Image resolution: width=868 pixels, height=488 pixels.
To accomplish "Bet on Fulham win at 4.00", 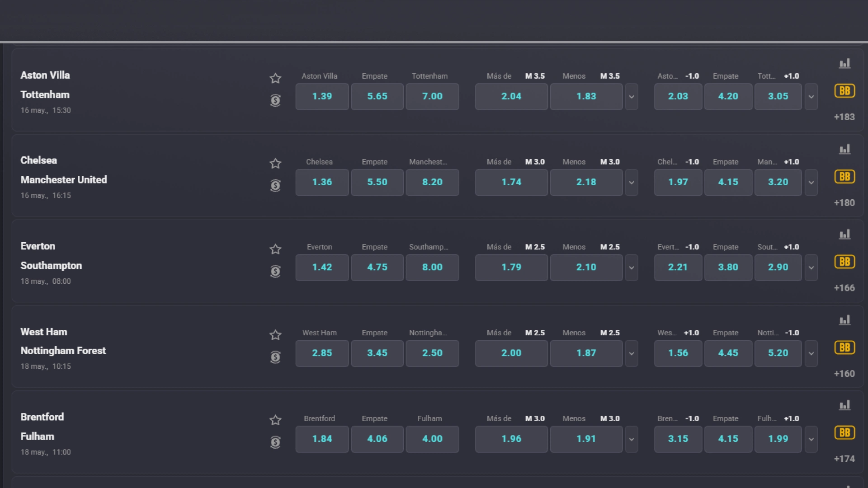I will (x=432, y=439).
